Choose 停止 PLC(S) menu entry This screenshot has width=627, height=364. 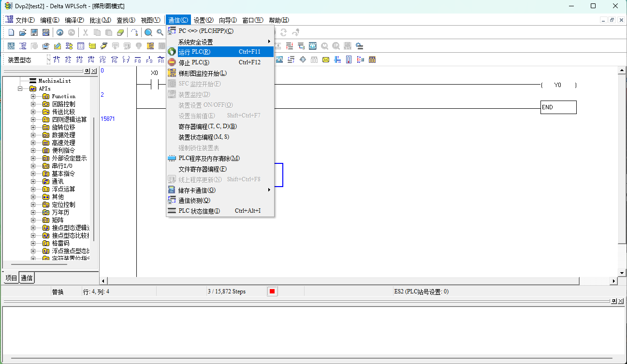pyautogui.click(x=220, y=62)
